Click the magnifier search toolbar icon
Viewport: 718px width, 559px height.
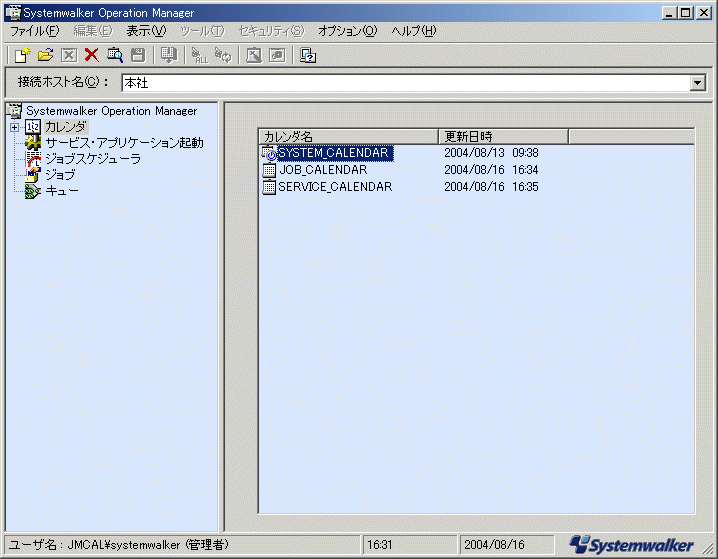115,55
